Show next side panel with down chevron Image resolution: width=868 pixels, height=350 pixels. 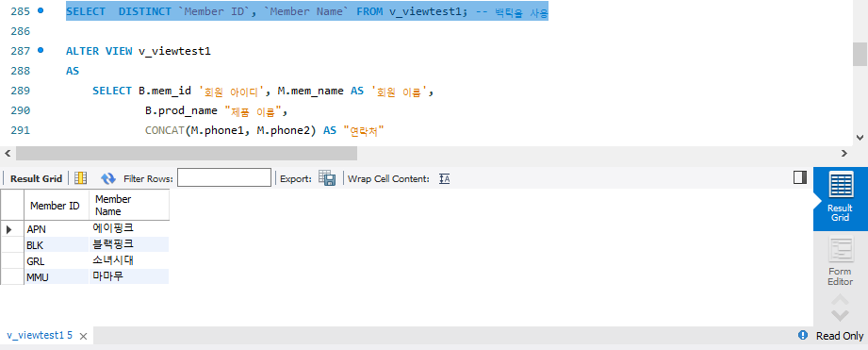click(x=841, y=317)
